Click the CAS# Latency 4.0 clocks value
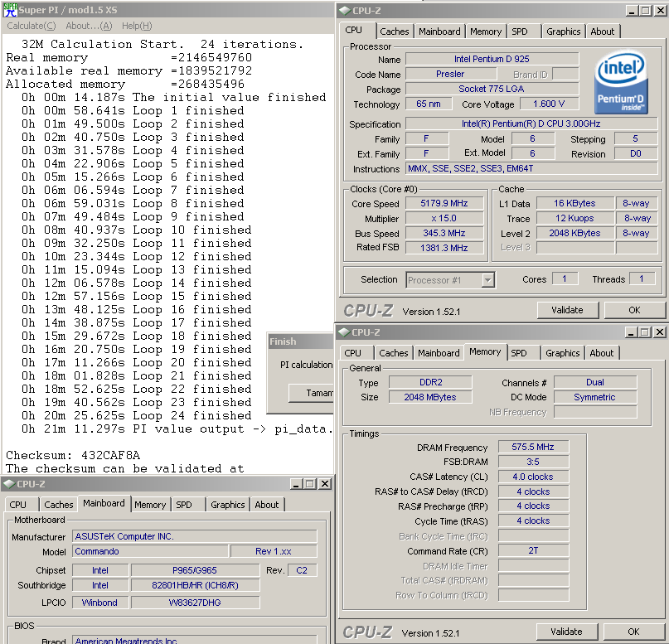This screenshot has height=644, width=669. (533, 477)
